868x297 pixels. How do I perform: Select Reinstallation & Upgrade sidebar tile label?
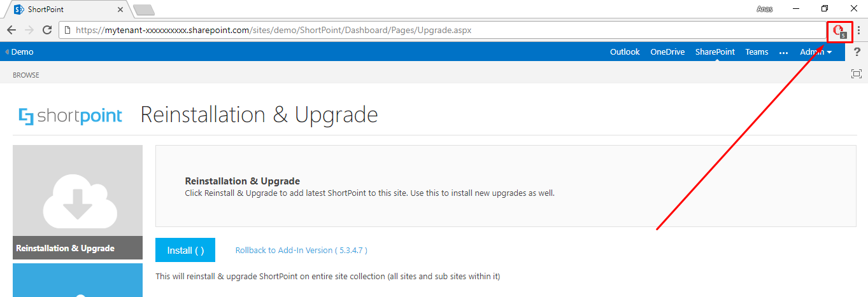click(78, 248)
